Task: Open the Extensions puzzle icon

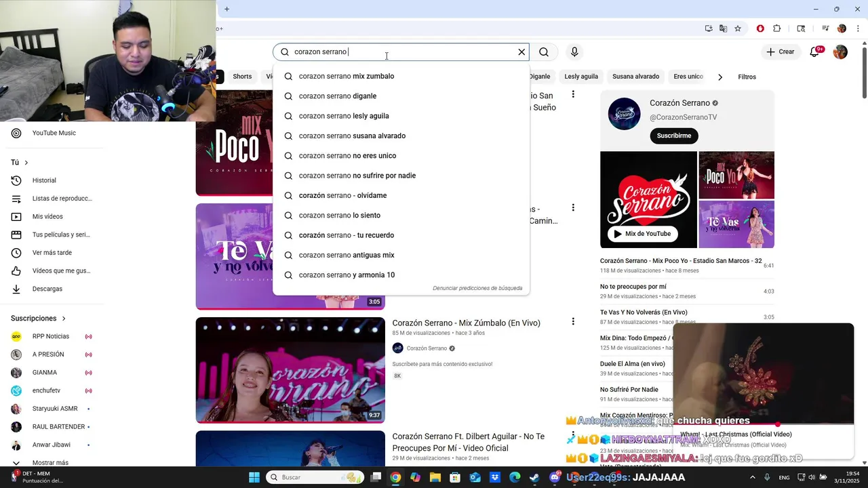Action: [x=777, y=28]
